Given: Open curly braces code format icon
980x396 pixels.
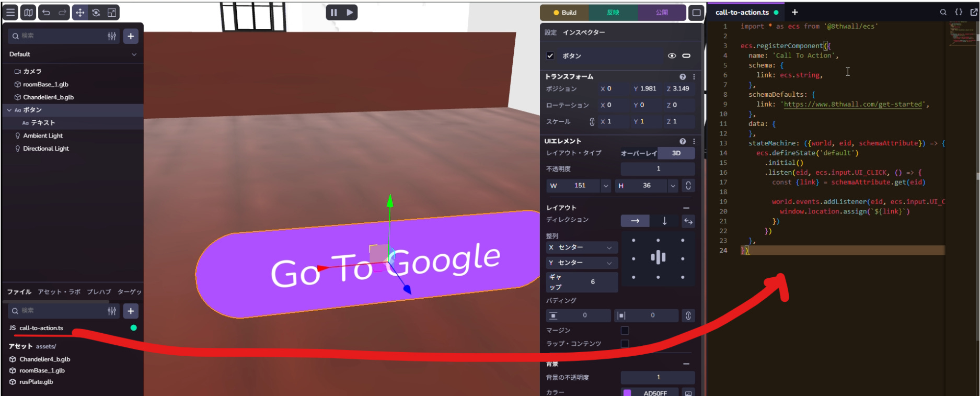Looking at the screenshot, I should point(959,12).
